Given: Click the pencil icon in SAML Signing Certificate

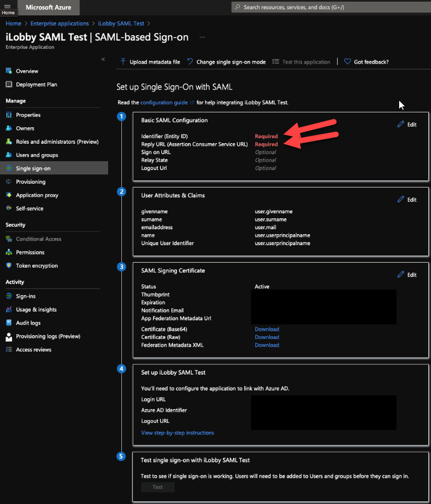Looking at the screenshot, I should [x=401, y=275].
